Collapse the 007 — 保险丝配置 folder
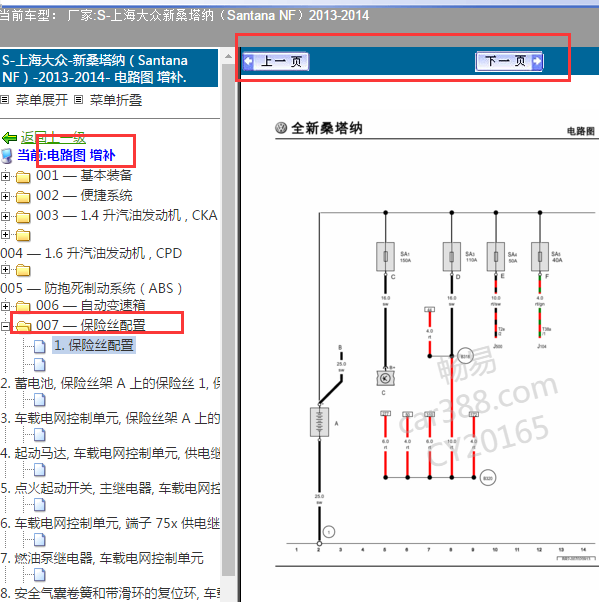The height and width of the screenshot is (602, 599). (x=5, y=326)
